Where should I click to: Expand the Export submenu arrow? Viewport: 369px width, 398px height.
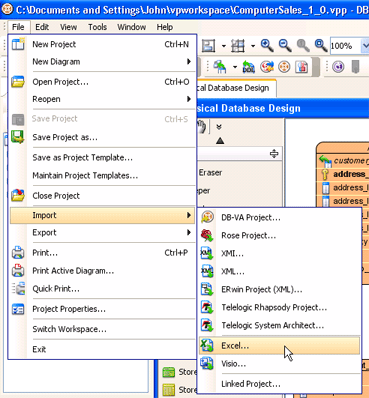189,232
